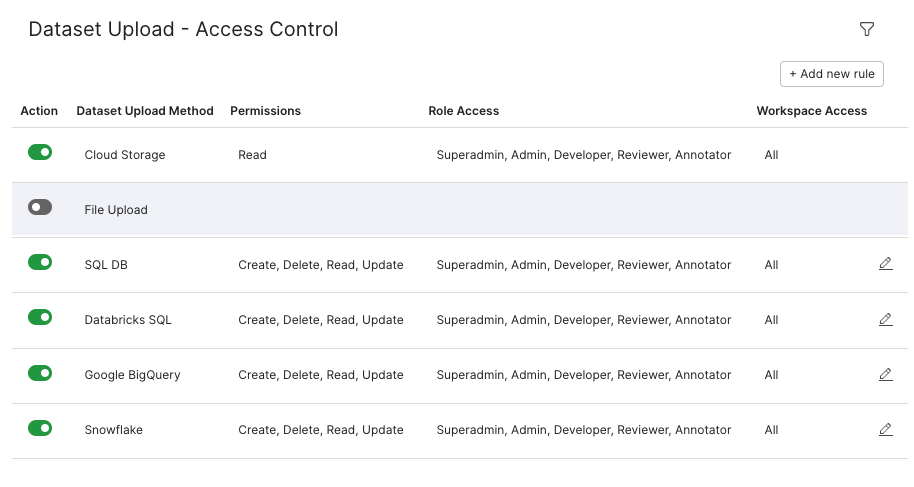Screen dimensions: 914x487
Task: Click the Action column header
Action: [x=39, y=111]
